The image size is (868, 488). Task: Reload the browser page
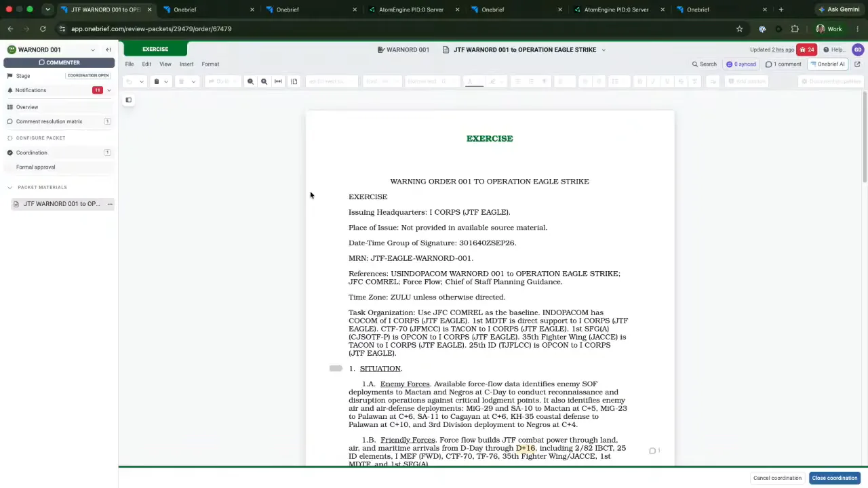(43, 29)
